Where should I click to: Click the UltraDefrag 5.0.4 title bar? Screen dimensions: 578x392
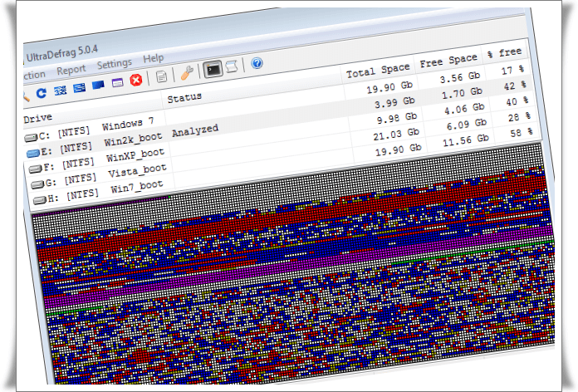[x=61, y=54]
